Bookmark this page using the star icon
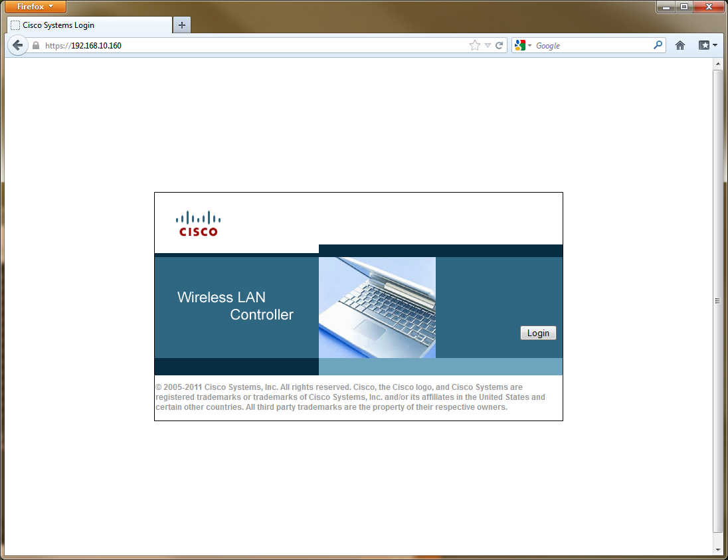The image size is (728, 560). (474, 45)
